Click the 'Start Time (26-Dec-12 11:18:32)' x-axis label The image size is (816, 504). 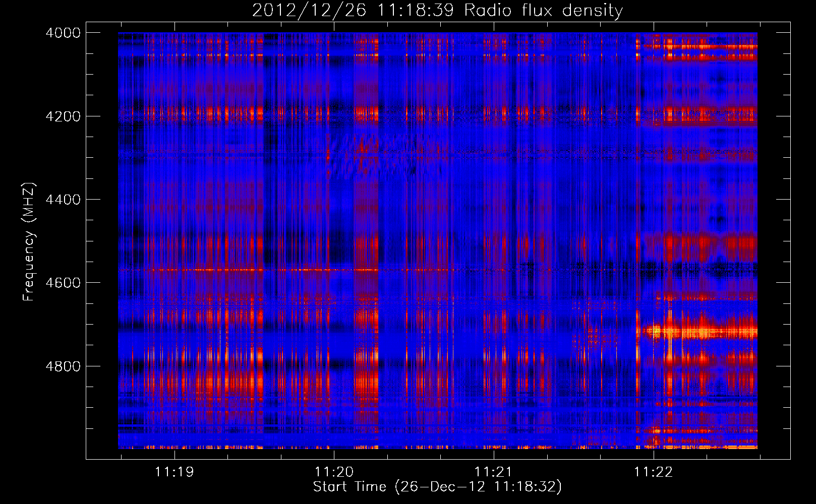click(x=437, y=487)
